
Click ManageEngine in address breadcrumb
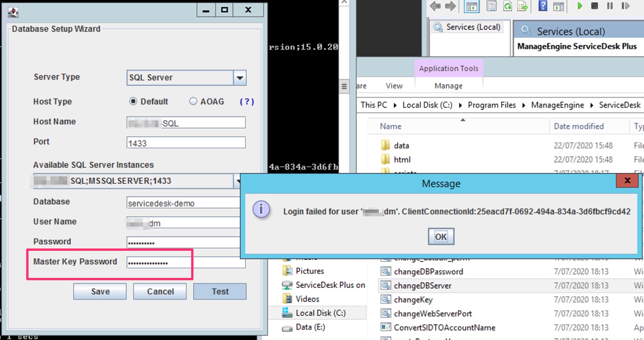tap(557, 105)
